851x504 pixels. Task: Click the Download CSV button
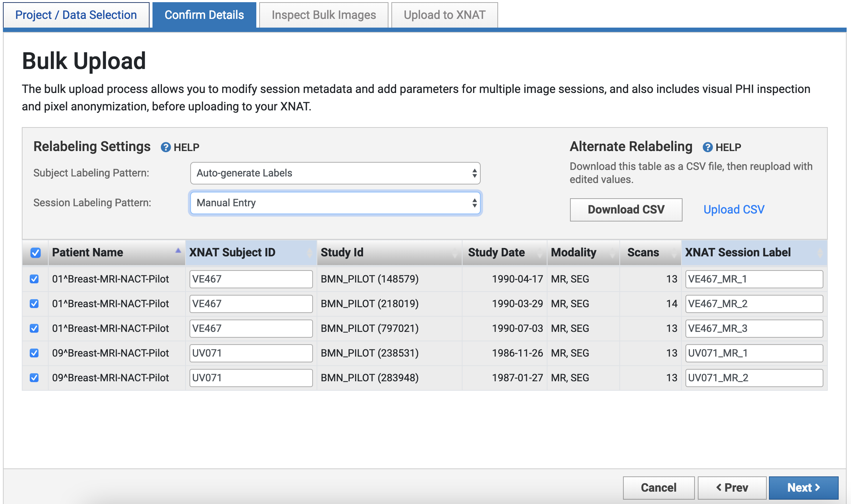click(x=626, y=210)
